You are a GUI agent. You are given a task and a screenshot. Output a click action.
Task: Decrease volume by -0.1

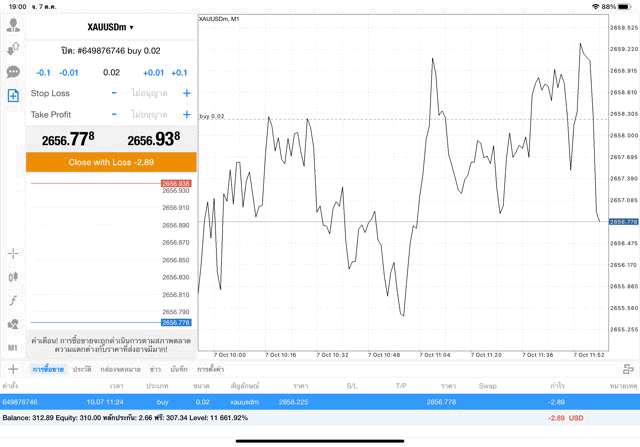(x=43, y=72)
